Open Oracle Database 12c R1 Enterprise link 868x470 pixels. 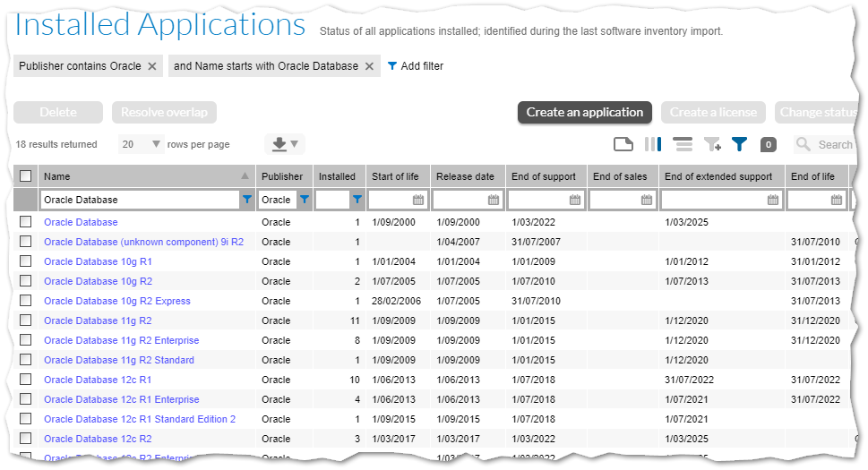121,399
